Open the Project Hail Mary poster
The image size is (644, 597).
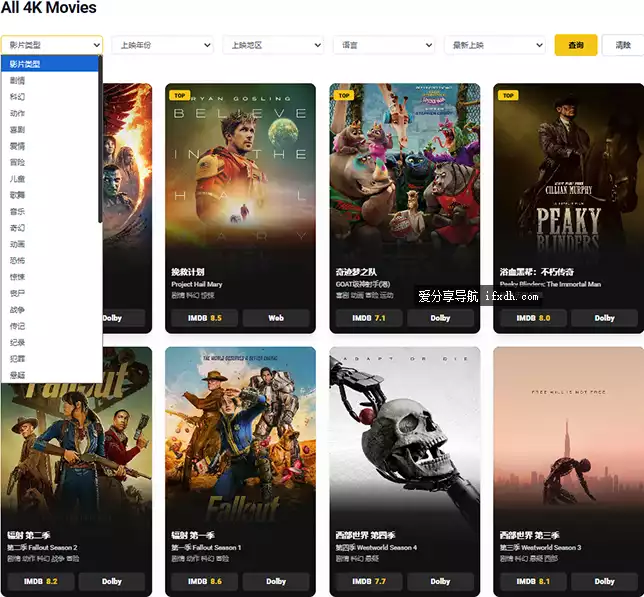click(240, 170)
